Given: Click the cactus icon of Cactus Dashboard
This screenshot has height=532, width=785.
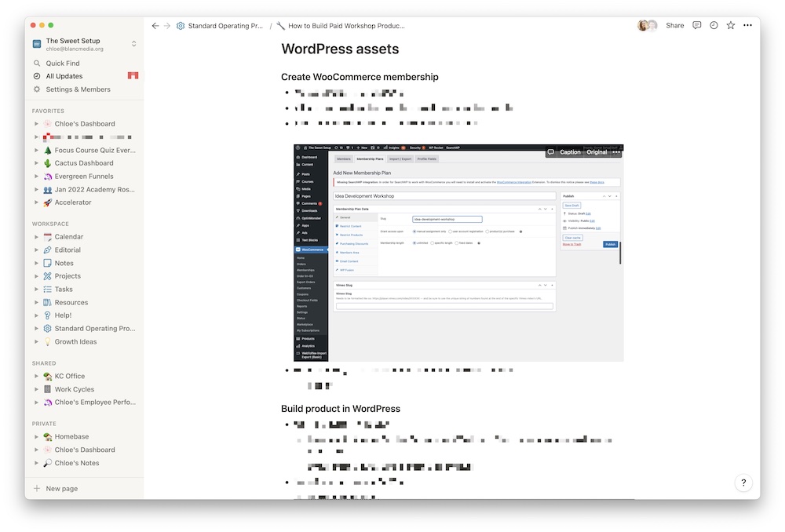Looking at the screenshot, I should click(x=48, y=163).
